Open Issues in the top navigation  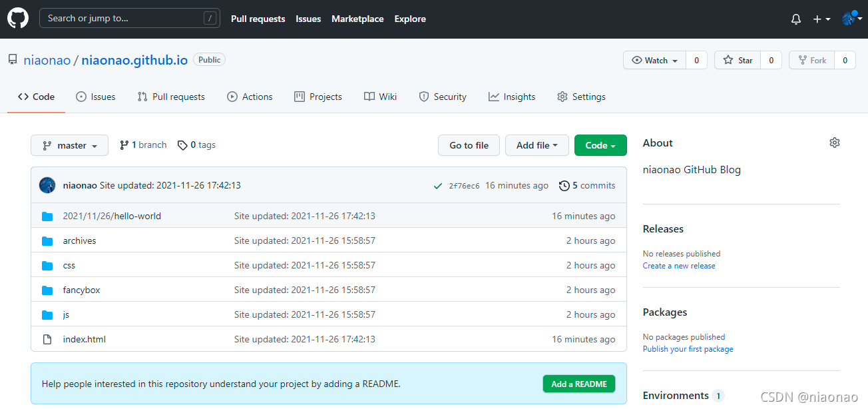(x=308, y=19)
